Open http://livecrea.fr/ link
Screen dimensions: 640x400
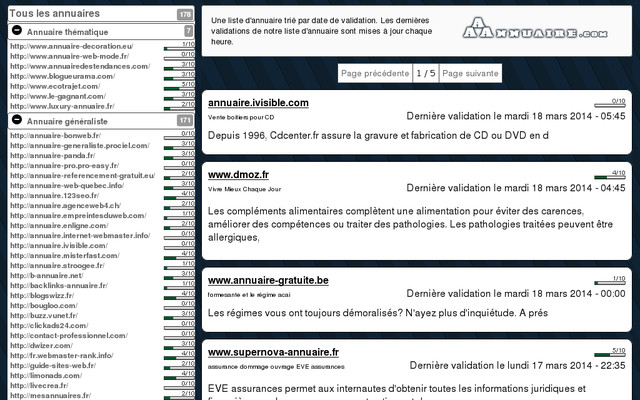coord(39,386)
